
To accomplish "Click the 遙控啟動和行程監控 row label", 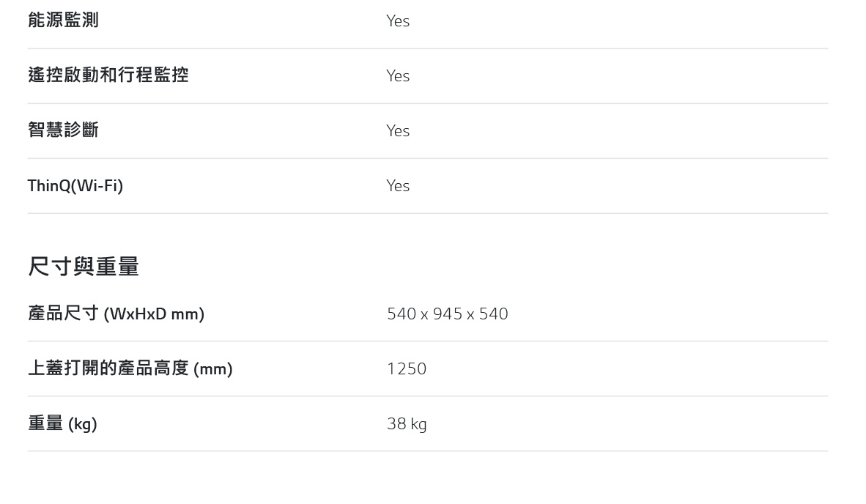I will pos(108,75).
